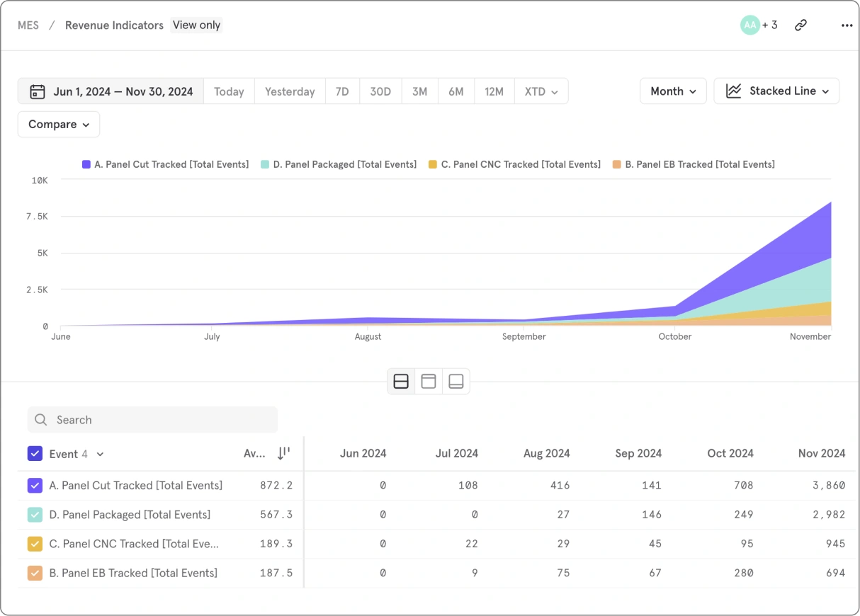
Task: Click the calendar icon in date range
Action: coord(38,91)
